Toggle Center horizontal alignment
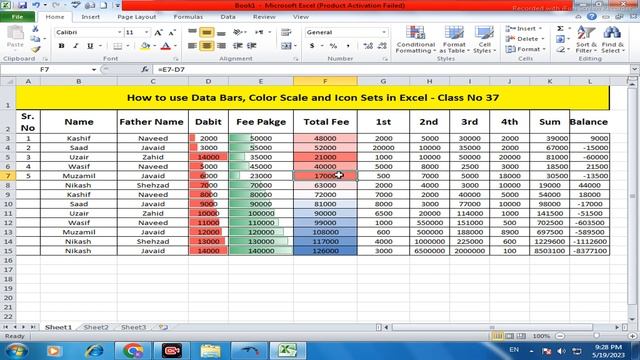Viewport: 640px width, 360px height. click(207, 46)
